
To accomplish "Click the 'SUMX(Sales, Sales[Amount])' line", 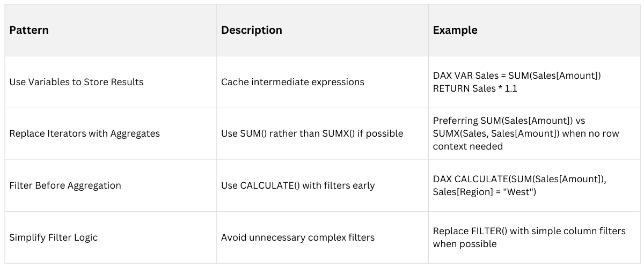I will (525, 133).
